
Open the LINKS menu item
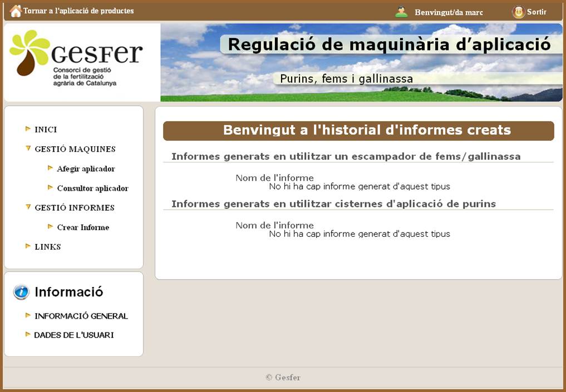(47, 246)
